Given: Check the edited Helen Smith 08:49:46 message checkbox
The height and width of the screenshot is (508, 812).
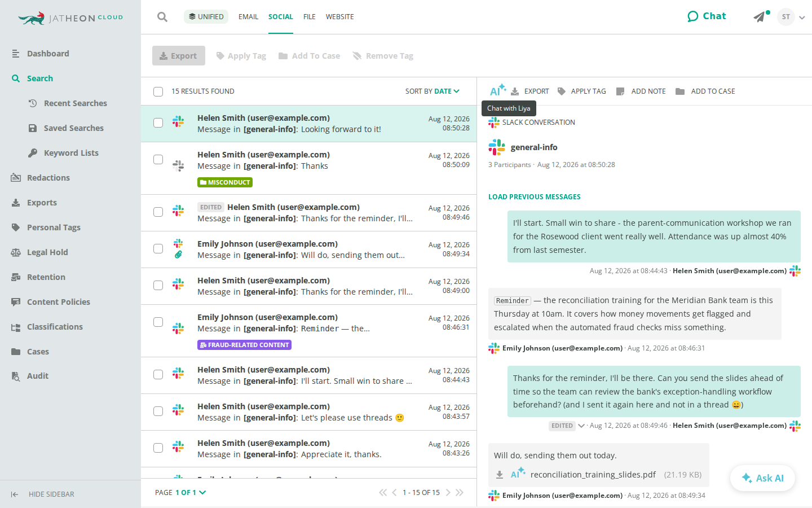Looking at the screenshot, I should 158,212.
